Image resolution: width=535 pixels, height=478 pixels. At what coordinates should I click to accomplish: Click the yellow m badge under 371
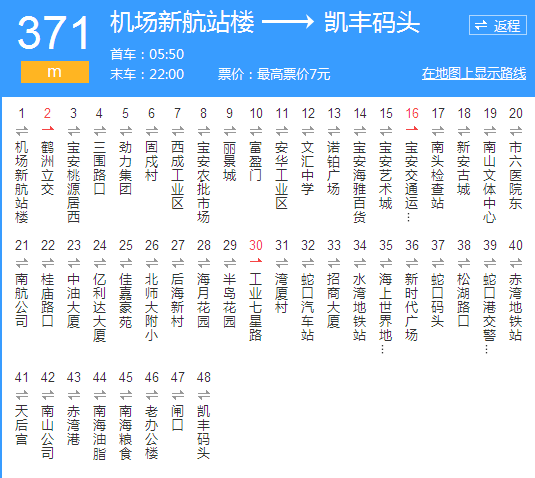tap(55, 72)
